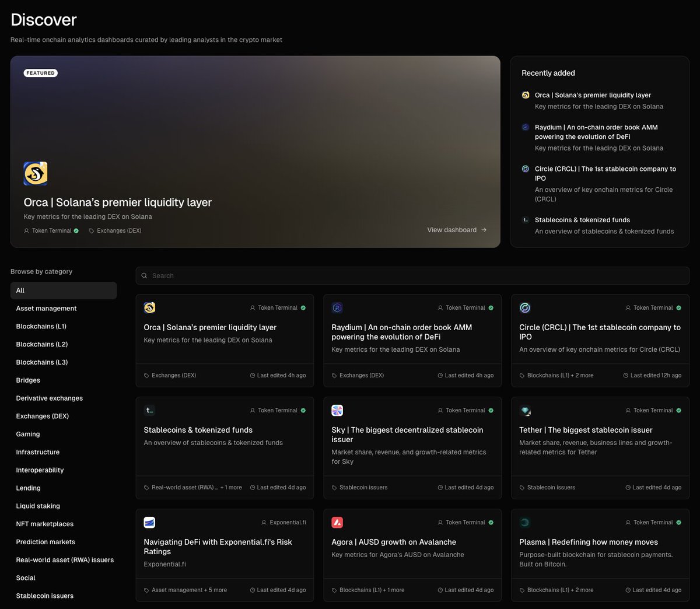Click the Agora card logo icon

point(337,523)
